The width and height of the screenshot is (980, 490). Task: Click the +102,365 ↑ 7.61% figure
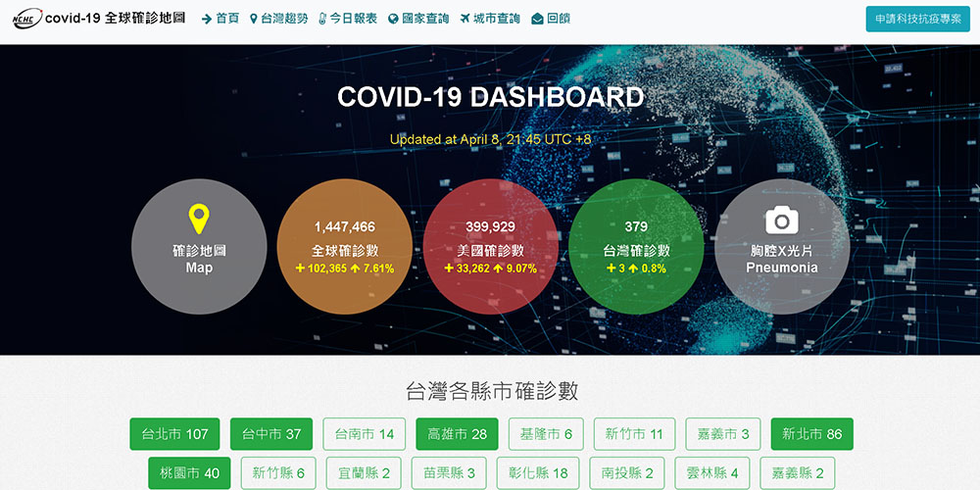(x=345, y=269)
